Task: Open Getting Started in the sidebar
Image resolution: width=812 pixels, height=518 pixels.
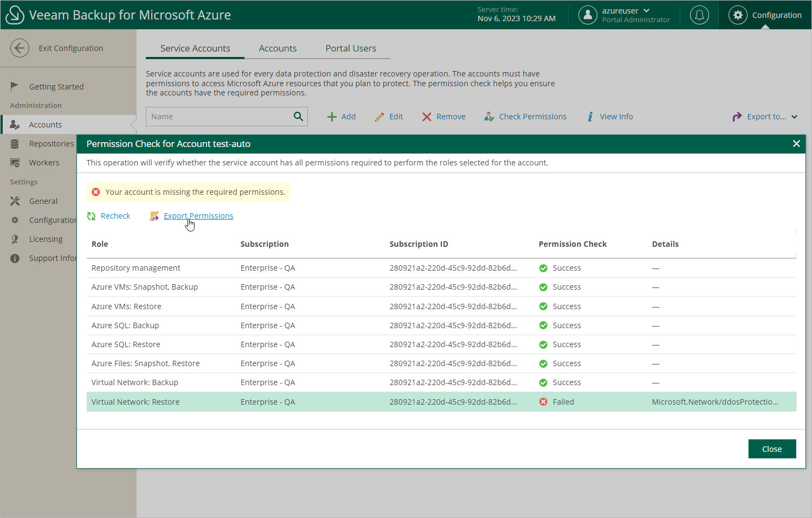Action: [x=56, y=87]
